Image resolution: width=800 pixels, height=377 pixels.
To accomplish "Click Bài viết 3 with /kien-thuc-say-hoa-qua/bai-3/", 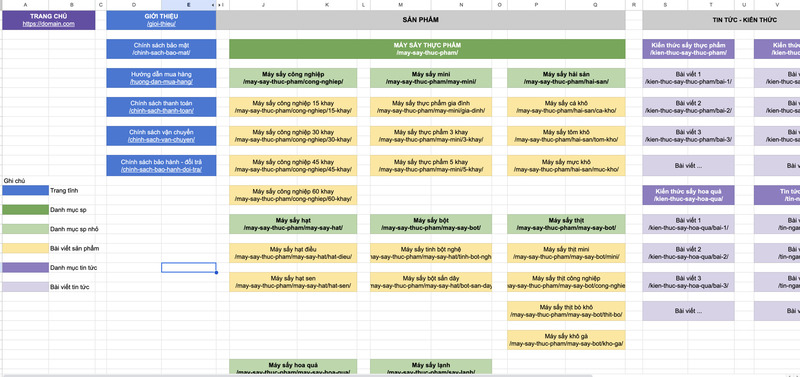I will click(x=688, y=282).
